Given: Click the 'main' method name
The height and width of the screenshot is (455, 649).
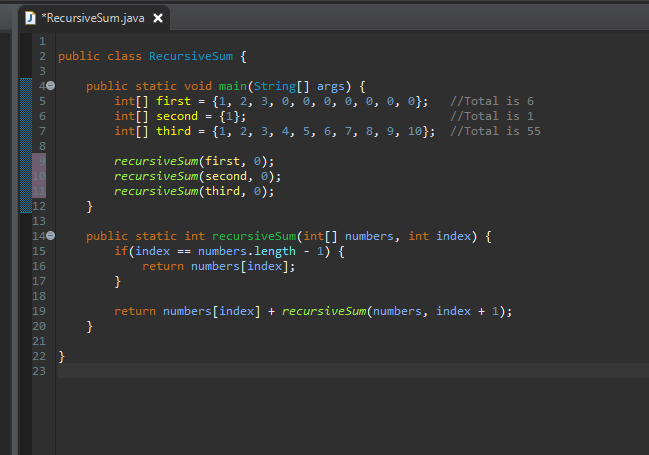Looking at the screenshot, I should tap(233, 86).
